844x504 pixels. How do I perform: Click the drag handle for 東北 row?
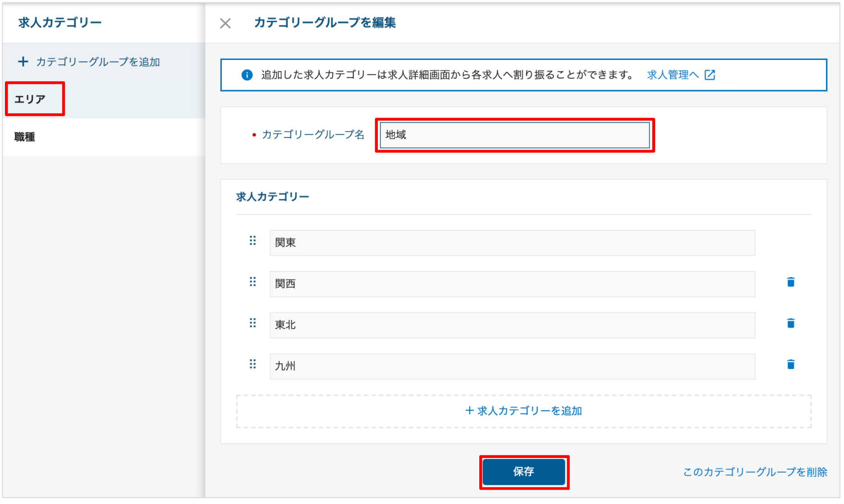point(253,323)
